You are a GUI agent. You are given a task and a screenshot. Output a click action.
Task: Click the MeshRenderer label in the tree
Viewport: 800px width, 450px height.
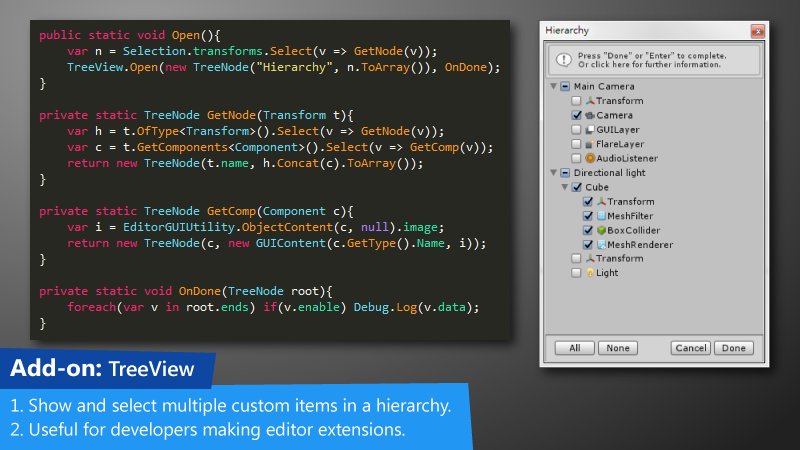(640, 244)
